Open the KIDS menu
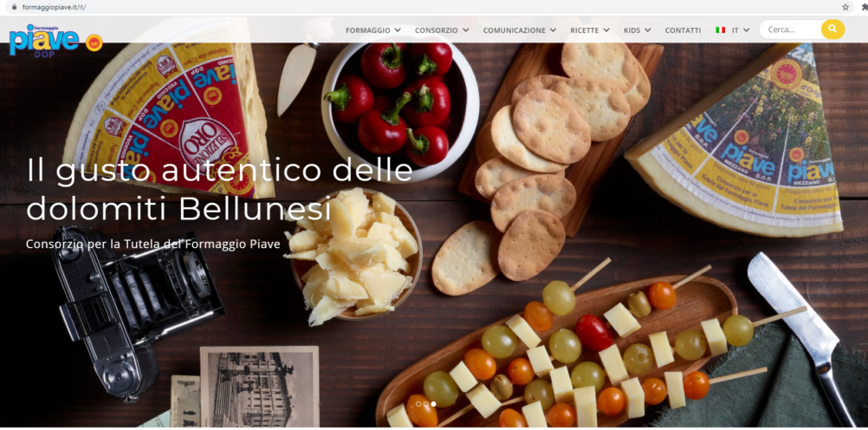This screenshot has height=430, width=868. pos(638,30)
